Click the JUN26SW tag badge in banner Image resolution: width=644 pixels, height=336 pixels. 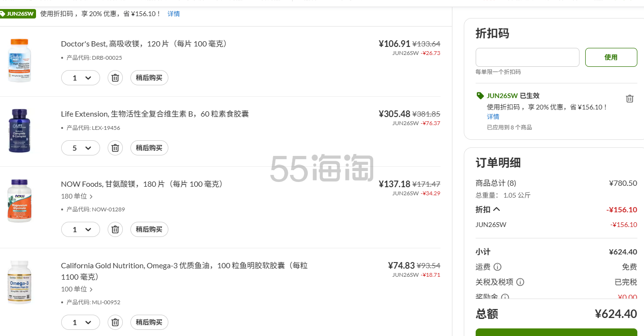coord(18,14)
